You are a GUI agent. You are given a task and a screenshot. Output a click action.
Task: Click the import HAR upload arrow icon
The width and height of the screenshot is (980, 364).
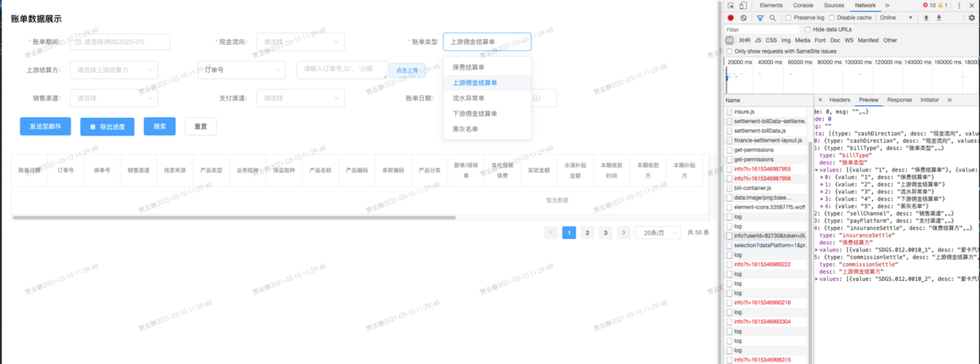[x=926, y=18]
